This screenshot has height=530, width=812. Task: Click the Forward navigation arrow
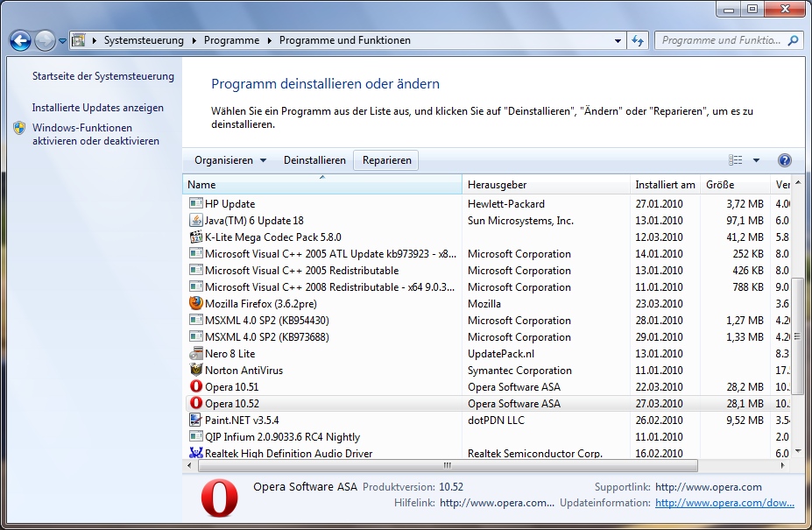45,40
